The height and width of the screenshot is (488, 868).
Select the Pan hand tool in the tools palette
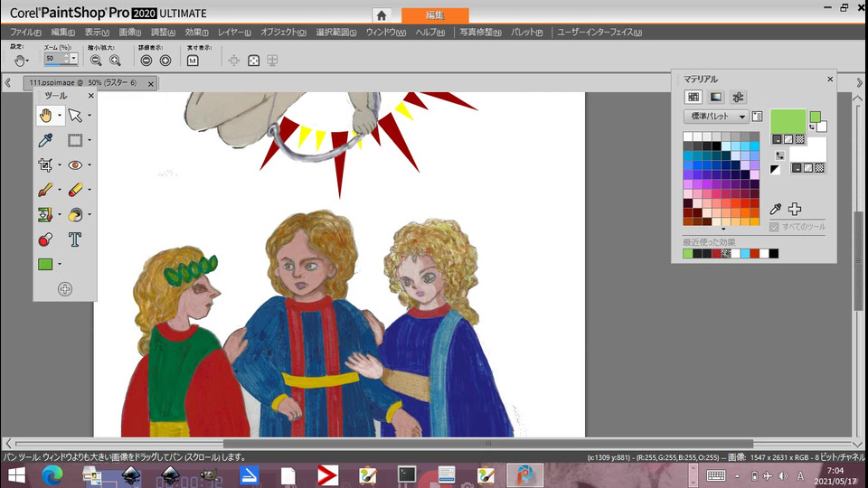pyautogui.click(x=45, y=116)
